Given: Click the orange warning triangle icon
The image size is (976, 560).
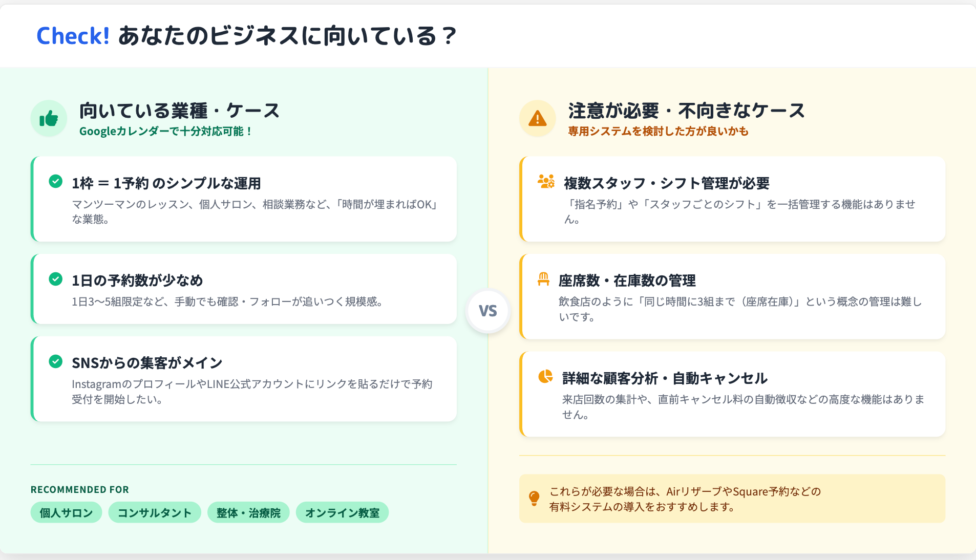Looking at the screenshot, I should coord(537,119).
